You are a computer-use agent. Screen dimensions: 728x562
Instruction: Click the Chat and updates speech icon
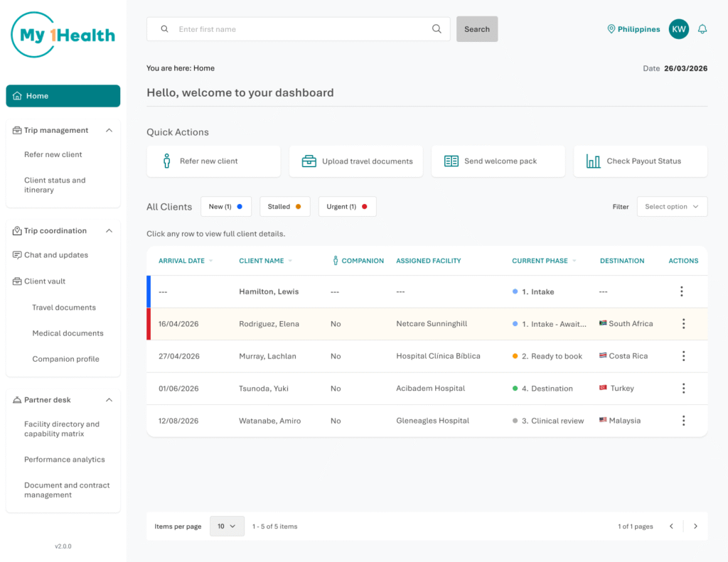tap(17, 255)
